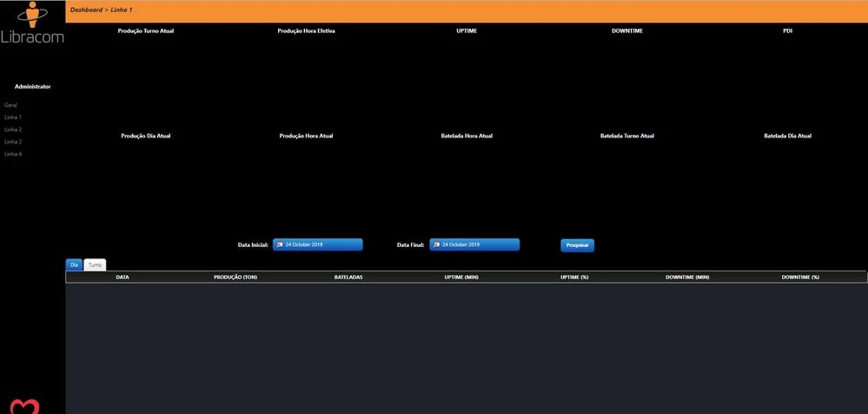Select the Data Final date field
The height and width of the screenshot is (414, 868).
coord(474,244)
